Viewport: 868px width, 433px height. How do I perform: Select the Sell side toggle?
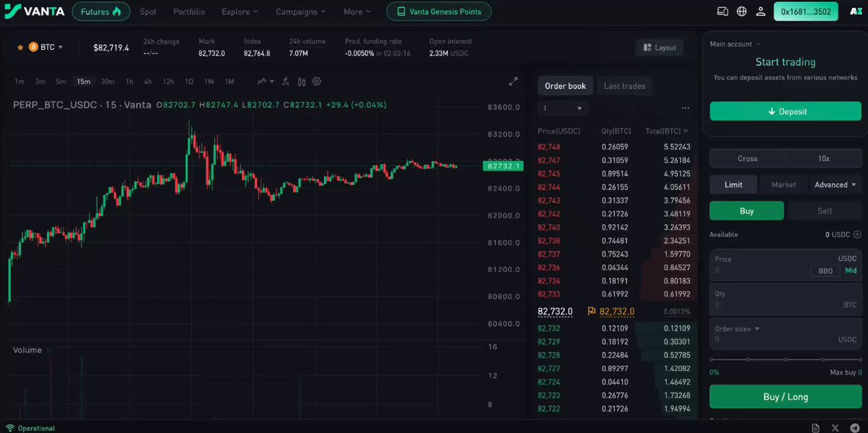(x=824, y=211)
